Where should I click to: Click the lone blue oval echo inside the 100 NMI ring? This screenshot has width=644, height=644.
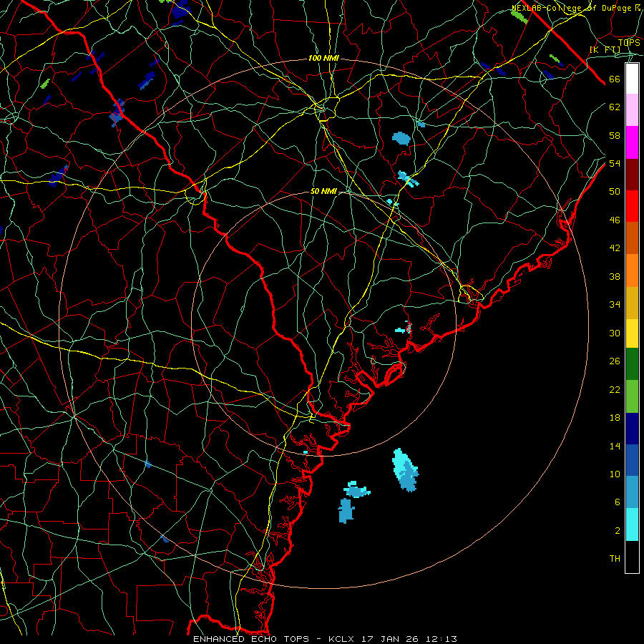click(401, 138)
